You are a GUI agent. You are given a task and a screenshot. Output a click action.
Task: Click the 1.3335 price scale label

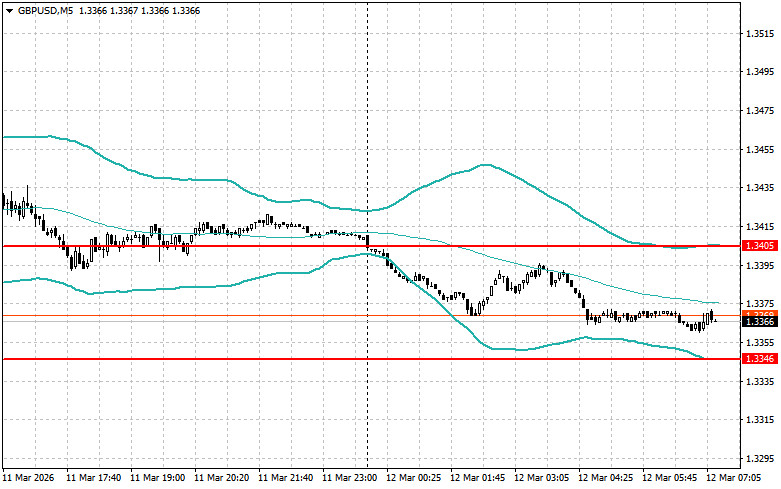(760, 381)
